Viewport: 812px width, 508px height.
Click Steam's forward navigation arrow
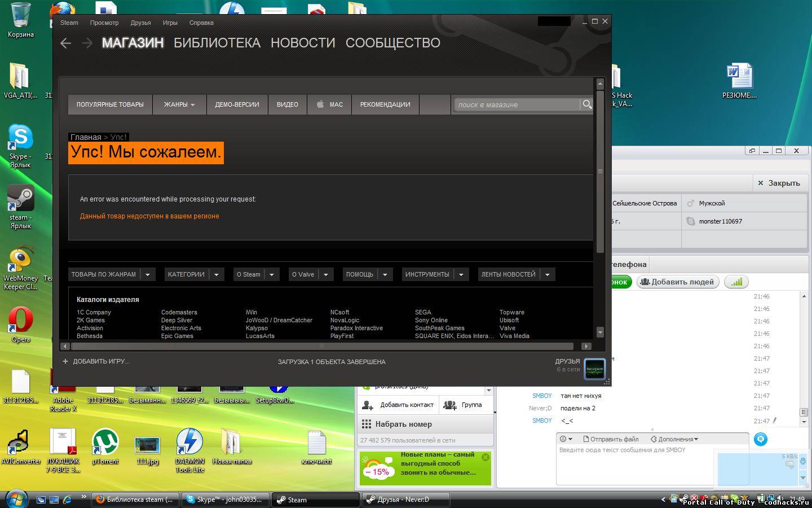(87, 43)
